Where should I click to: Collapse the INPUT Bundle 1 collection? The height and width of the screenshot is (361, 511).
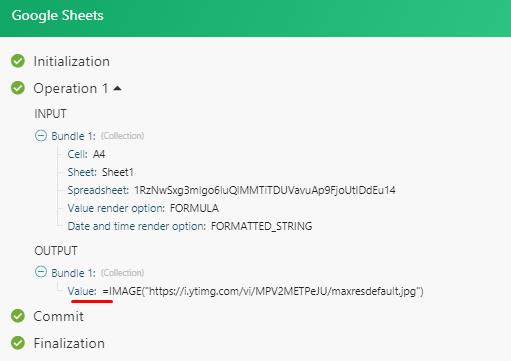tap(41, 136)
